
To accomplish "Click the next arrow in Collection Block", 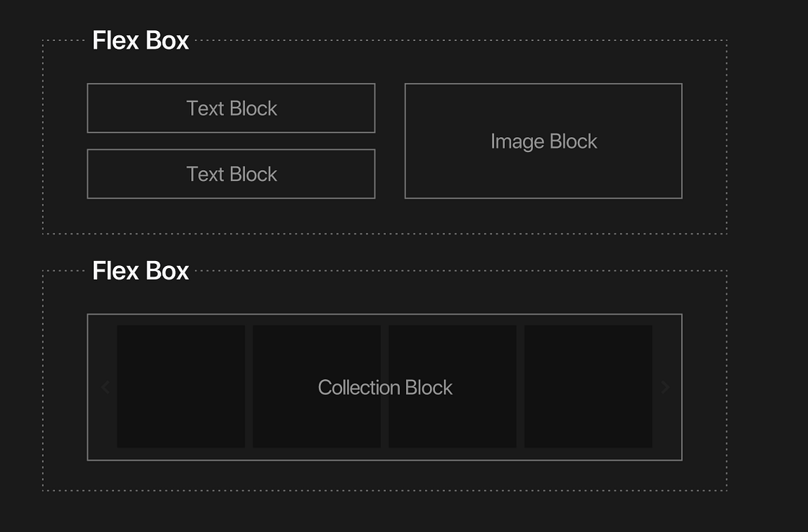I will tap(665, 387).
